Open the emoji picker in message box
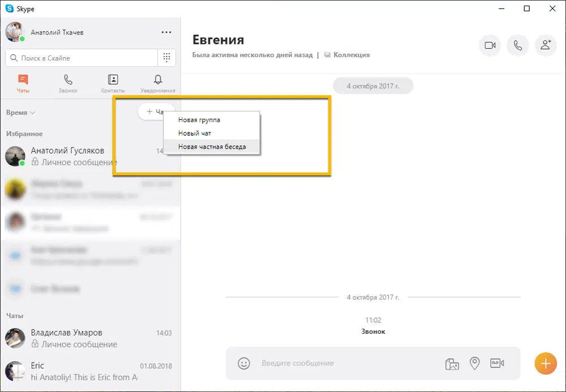The height and width of the screenshot is (392, 566). pos(244,363)
